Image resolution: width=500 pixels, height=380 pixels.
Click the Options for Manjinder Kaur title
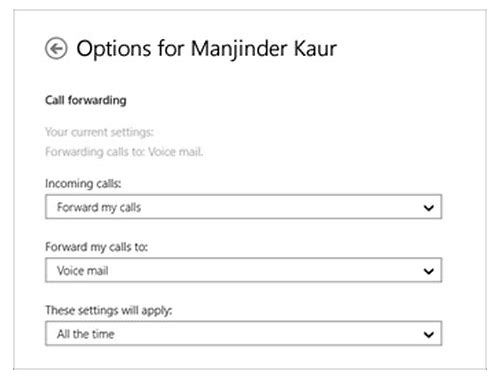(207, 49)
